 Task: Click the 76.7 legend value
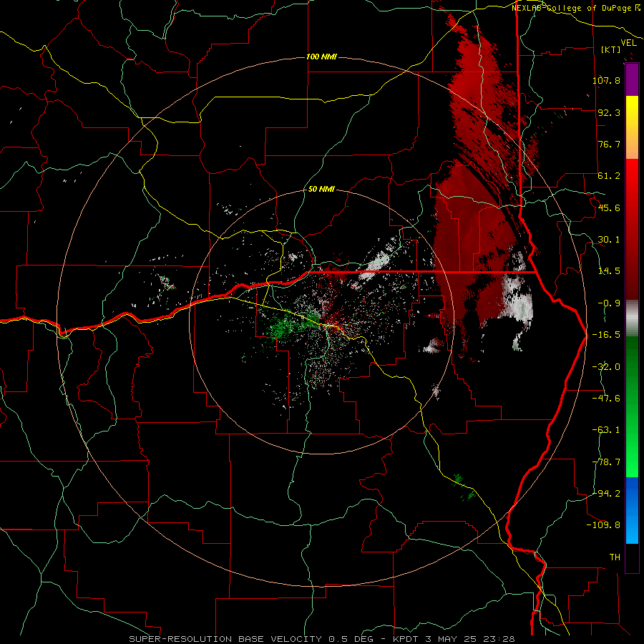[x=609, y=144]
